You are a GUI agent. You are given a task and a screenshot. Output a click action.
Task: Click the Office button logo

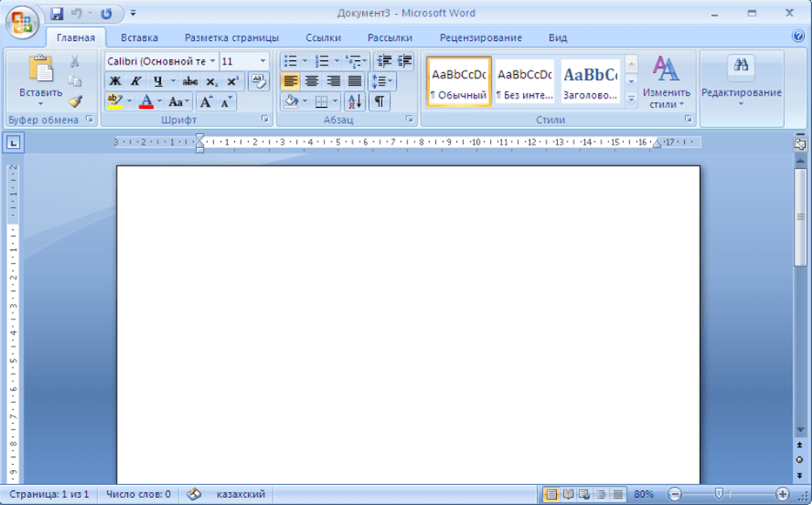click(23, 22)
